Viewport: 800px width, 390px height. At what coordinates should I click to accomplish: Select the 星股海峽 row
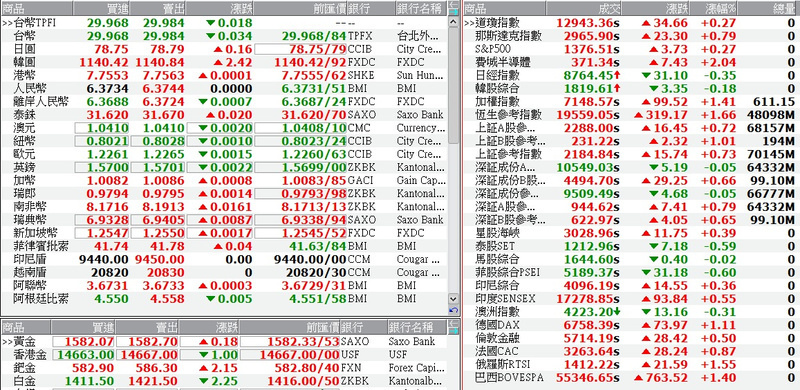click(631, 233)
